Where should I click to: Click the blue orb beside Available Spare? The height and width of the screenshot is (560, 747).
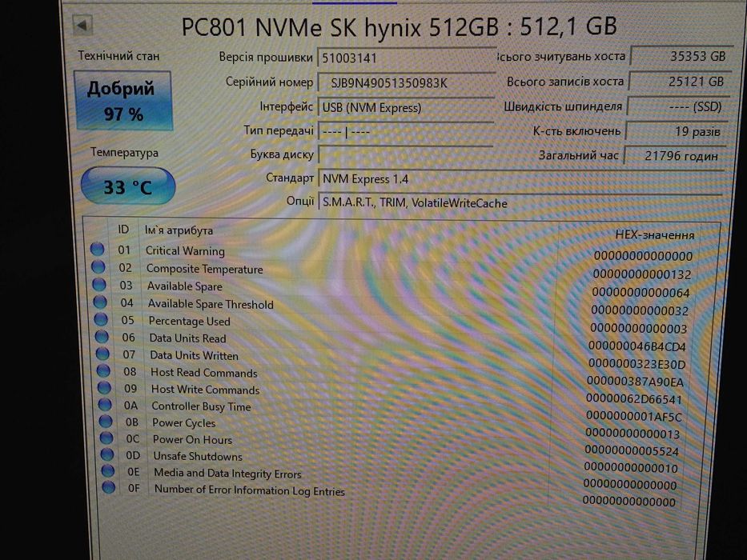[99, 284]
